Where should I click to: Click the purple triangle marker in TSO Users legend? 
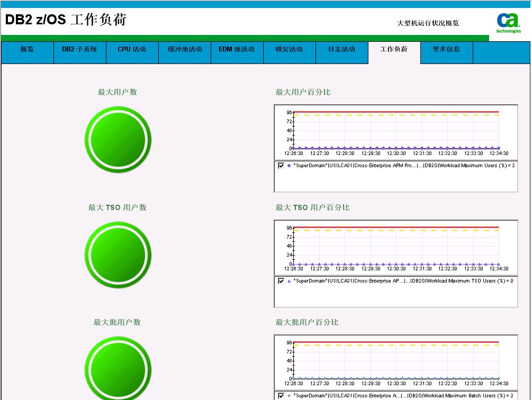pos(288,280)
